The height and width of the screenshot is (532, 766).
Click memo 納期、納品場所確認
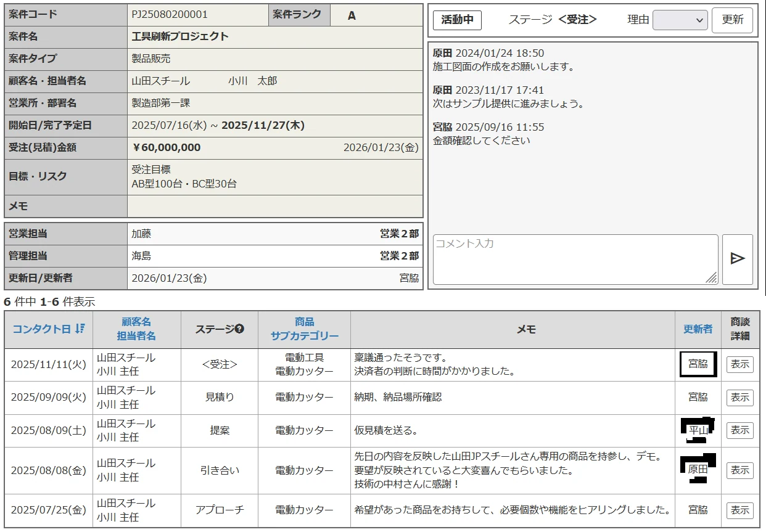pos(398,398)
